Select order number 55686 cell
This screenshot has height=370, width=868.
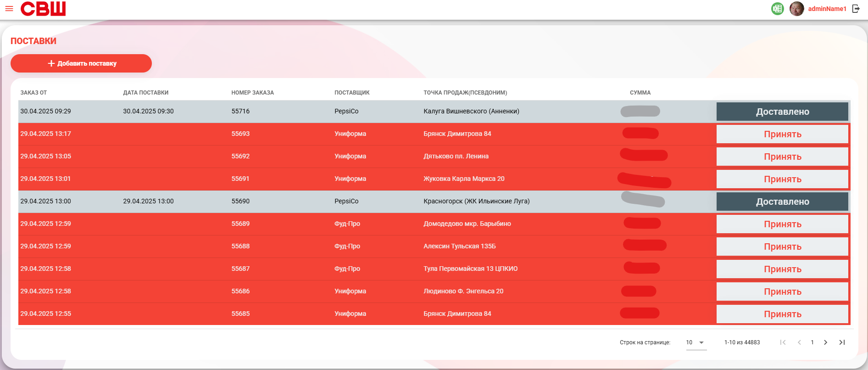point(240,291)
